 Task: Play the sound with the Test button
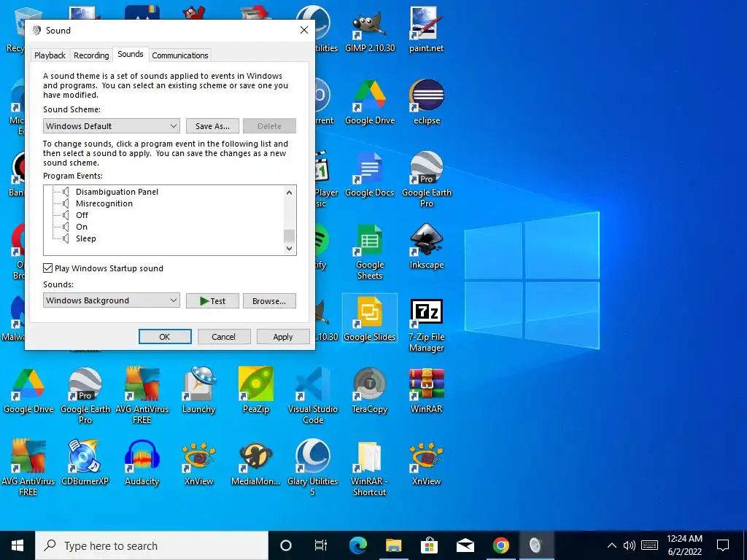click(x=212, y=301)
